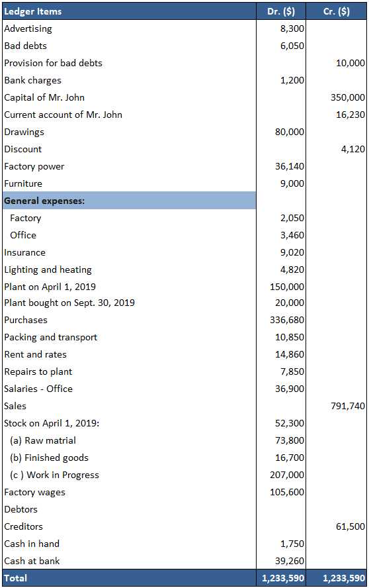Image resolution: width=369 pixels, height=588 pixels.
Task: Click the Provision for bad debts label
Action: click(53, 63)
